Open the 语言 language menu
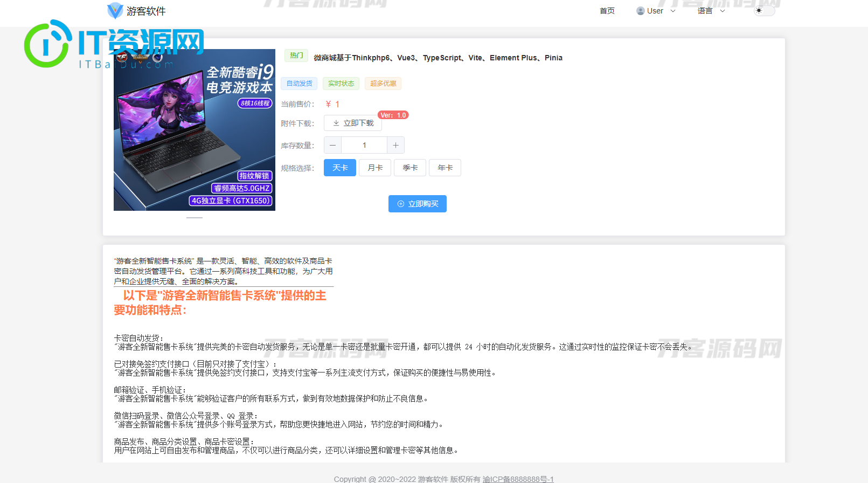 (x=705, y=11)
